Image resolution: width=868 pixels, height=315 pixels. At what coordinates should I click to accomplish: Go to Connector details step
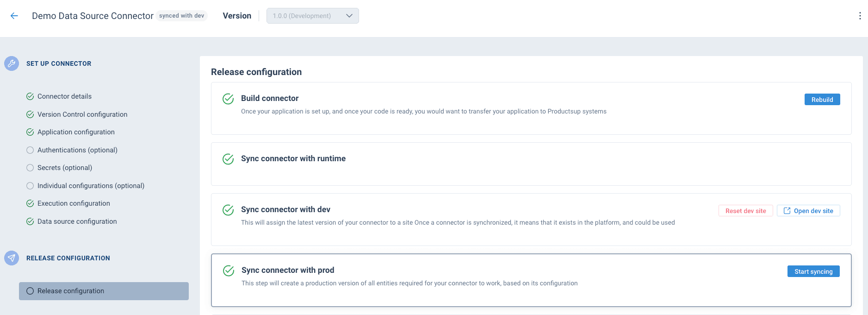tap(64, 96)
